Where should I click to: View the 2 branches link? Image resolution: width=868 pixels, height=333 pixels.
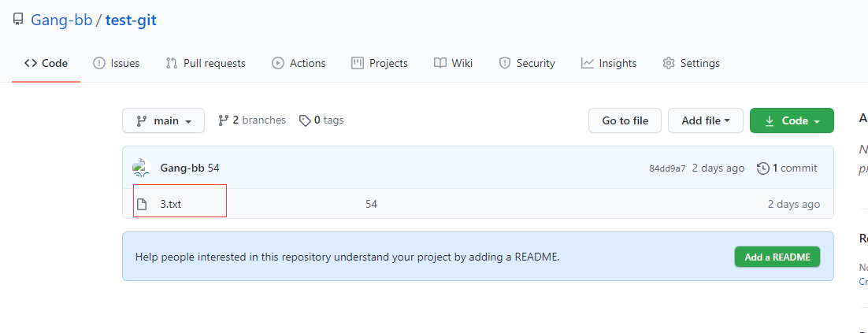click(x=252, y=120)
